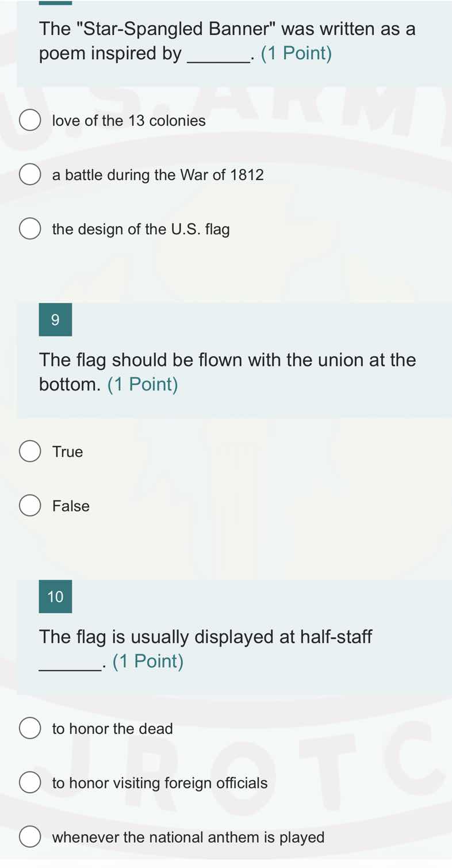Viewport: 452px width, 868px height.
Task: Click "(1 Point)" on the Star-Spangled Banner question
Action: pos(297,53)
